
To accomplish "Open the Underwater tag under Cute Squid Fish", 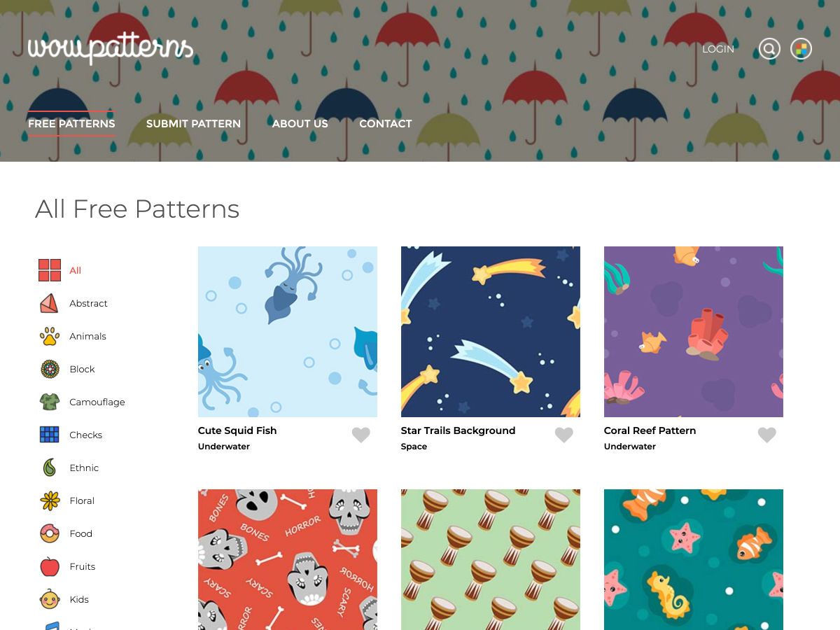I will tap(224, 447).
